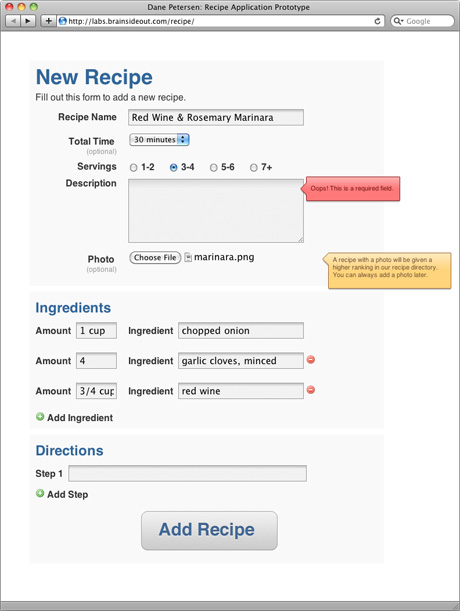
Task: Reload the page with the refresh icon
Action: pyautogui.click(x=377, y=21)
